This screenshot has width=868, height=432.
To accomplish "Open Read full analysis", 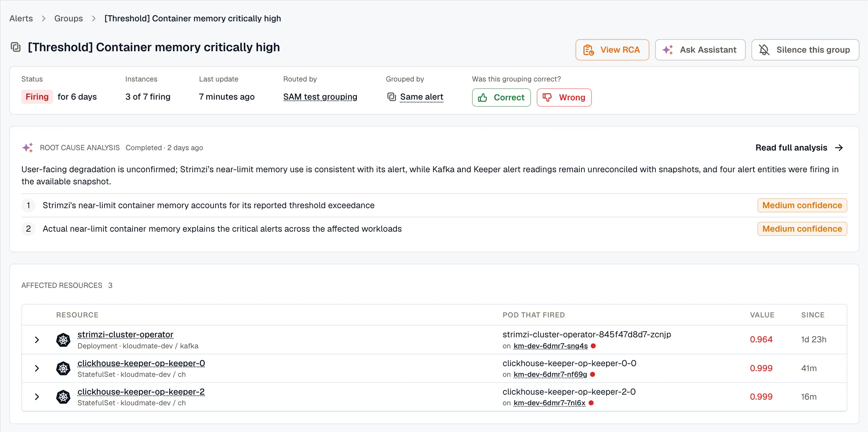I will [x=791, y=148].
